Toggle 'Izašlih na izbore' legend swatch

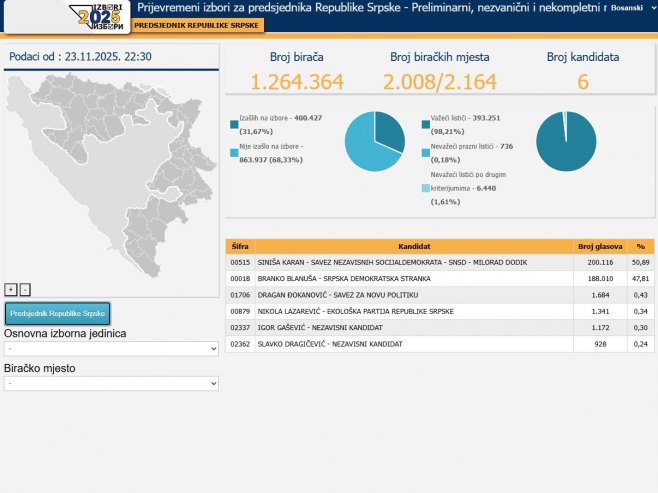point(234,125)
